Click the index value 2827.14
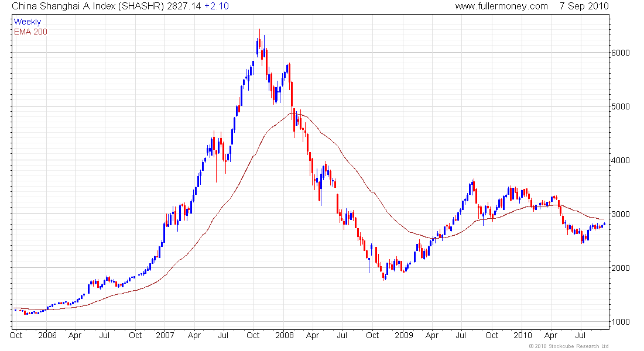The width and height of the screenshot is (644, 351). (x=184, y=6)
